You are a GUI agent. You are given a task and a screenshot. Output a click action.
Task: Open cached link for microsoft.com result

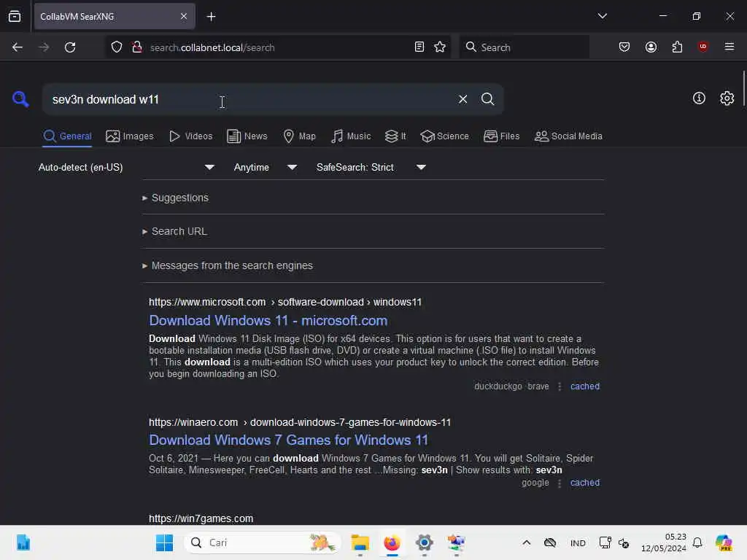[x=585, y=386]
